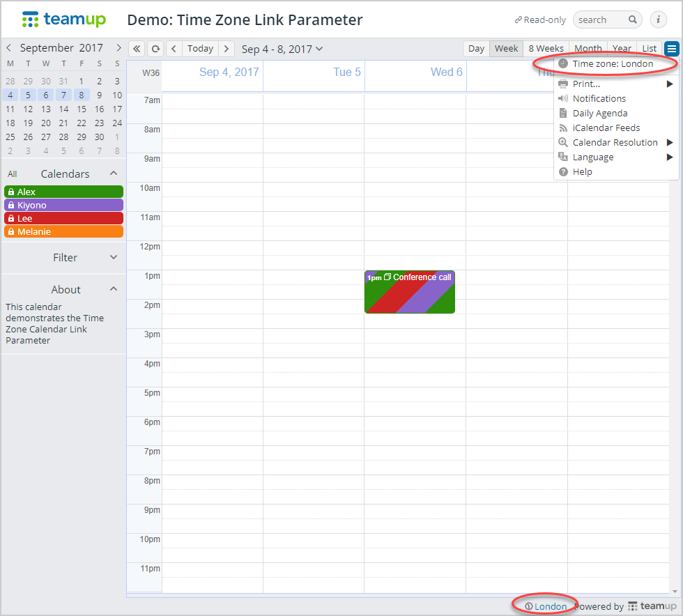
Task: Go to the previous week arrow
Action: [174, 49]
